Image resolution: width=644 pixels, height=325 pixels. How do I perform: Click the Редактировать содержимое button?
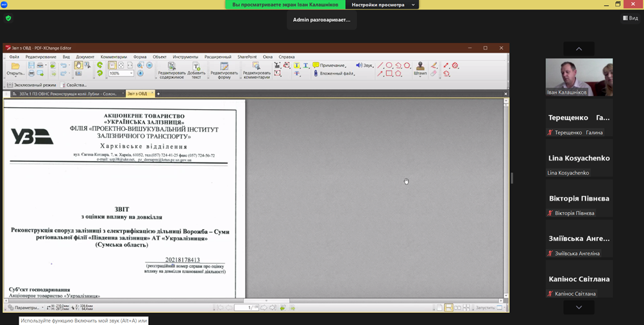click(x=172, y=70)
